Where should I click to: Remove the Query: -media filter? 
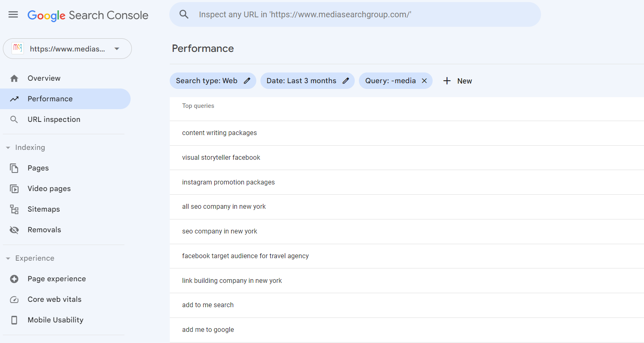click(424, 81)
